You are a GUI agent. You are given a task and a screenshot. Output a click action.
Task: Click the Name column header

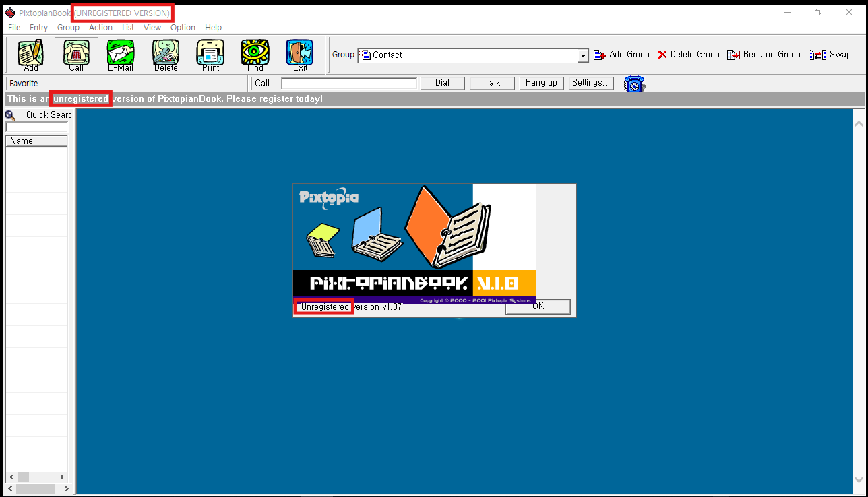tap(36, 141)
